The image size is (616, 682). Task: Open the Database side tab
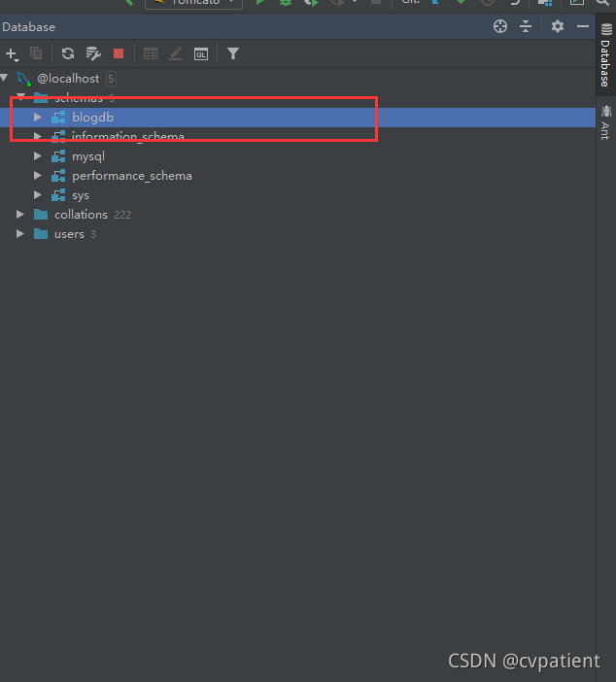pyautogui.click(x=605, y=55)
